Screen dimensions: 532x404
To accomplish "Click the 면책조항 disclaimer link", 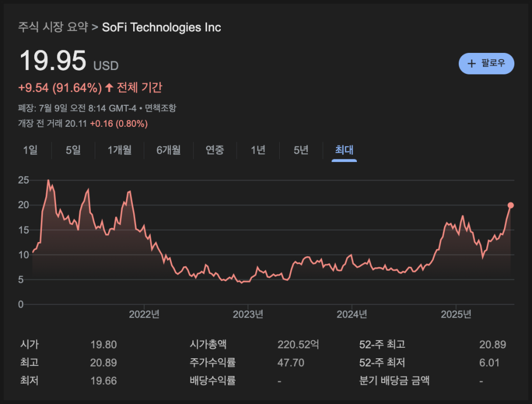I will pyautogui.click(x=160, y=108).
